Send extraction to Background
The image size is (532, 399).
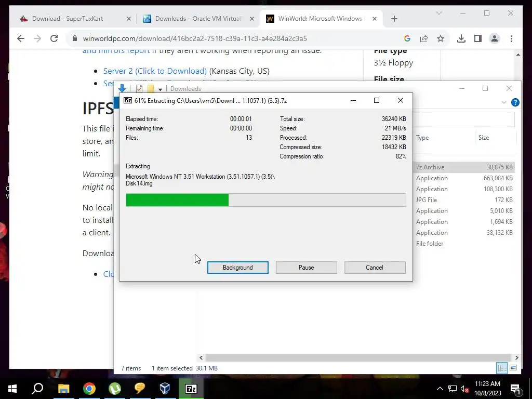237,268
